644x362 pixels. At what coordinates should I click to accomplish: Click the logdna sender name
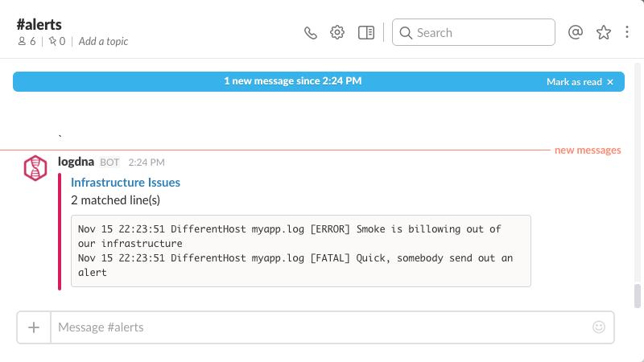pos(76,162)
